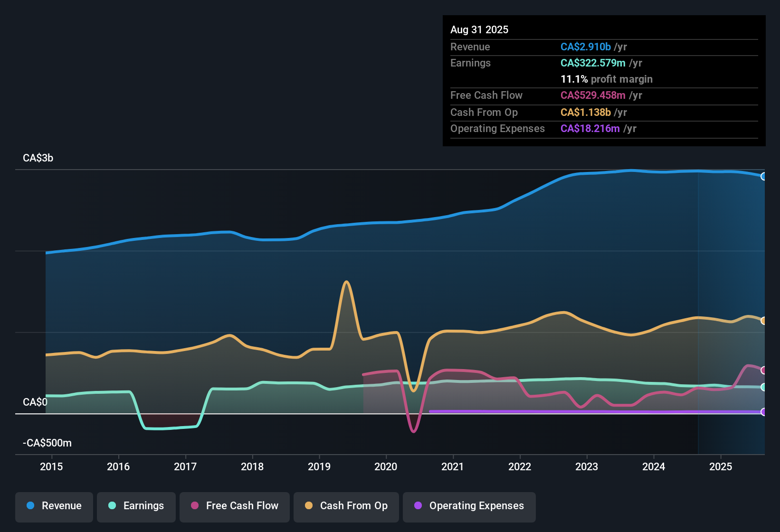Toggle the Free Cash Flow legend button

point(235,507)
